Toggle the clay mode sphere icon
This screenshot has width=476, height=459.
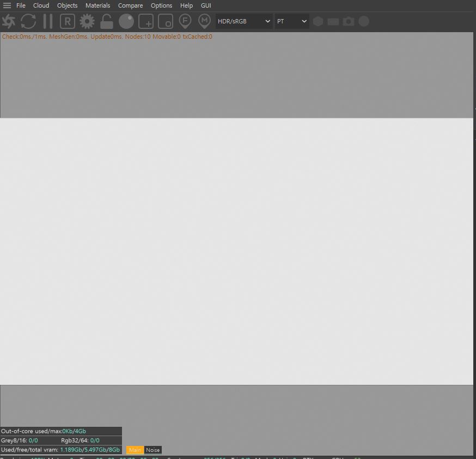[x=126, y=21]
